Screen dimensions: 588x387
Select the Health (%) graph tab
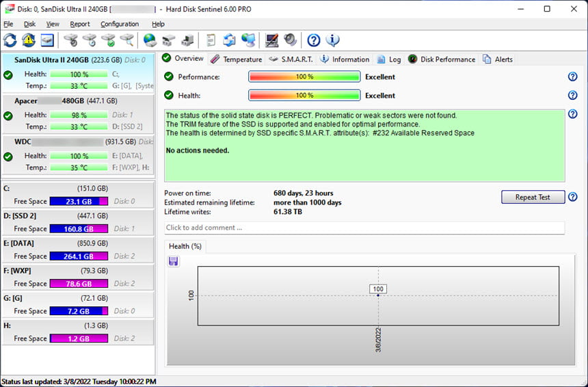coord(185,246)
